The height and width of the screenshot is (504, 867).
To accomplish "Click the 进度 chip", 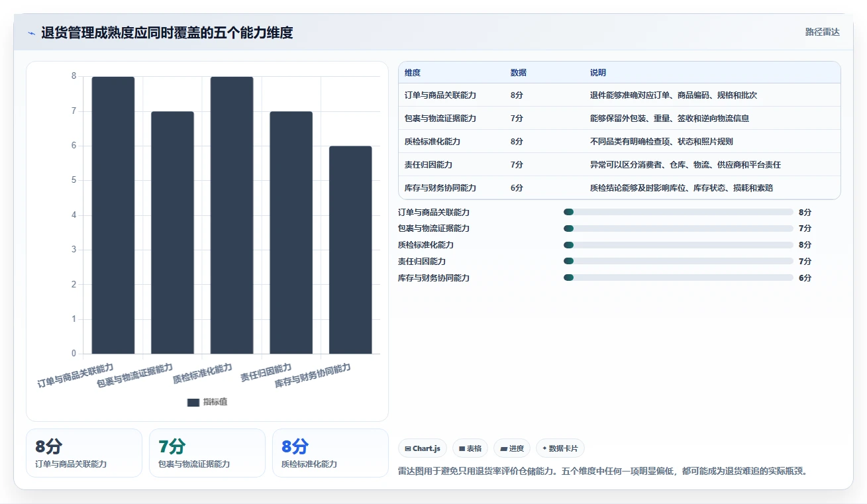I will 512,448.
